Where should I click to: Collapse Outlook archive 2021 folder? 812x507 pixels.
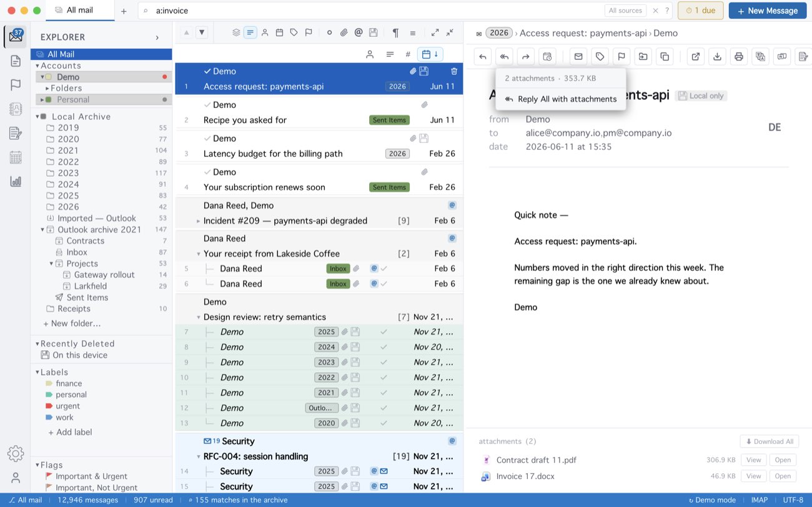42,230
